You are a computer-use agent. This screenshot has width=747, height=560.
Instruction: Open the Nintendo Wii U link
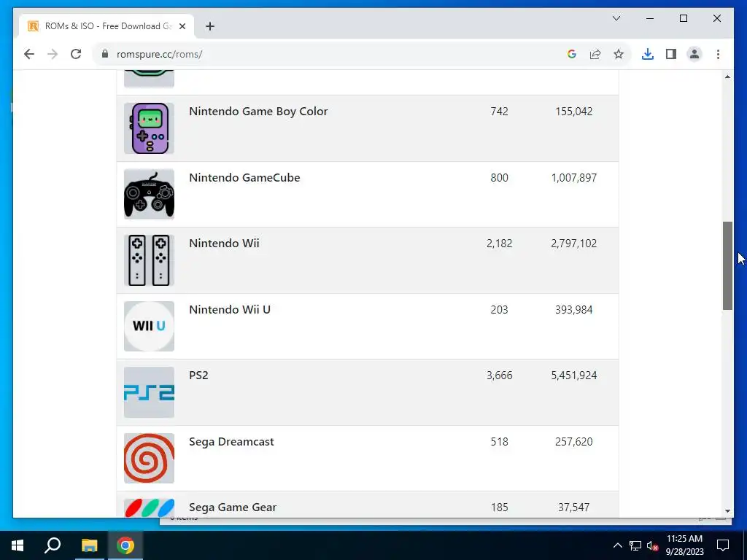[230, 309]
